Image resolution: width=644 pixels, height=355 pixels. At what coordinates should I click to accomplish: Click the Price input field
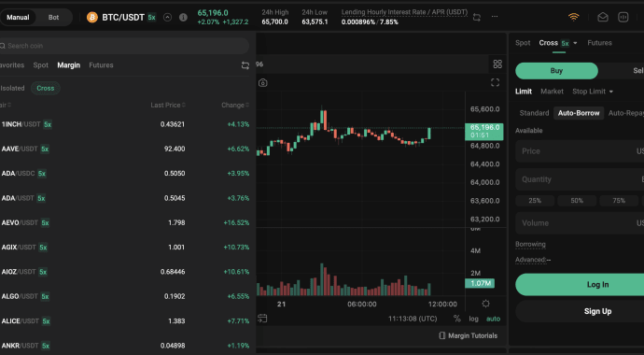(580, 151)
